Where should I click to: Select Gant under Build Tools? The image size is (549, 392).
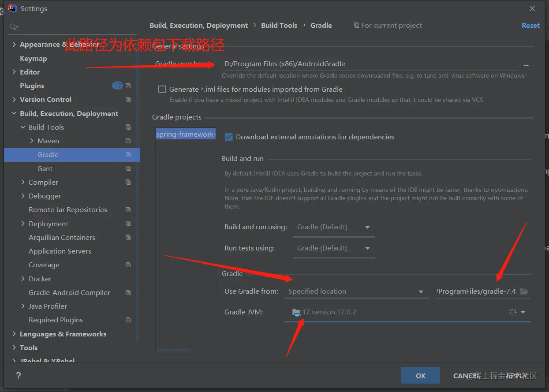(45, 168)
